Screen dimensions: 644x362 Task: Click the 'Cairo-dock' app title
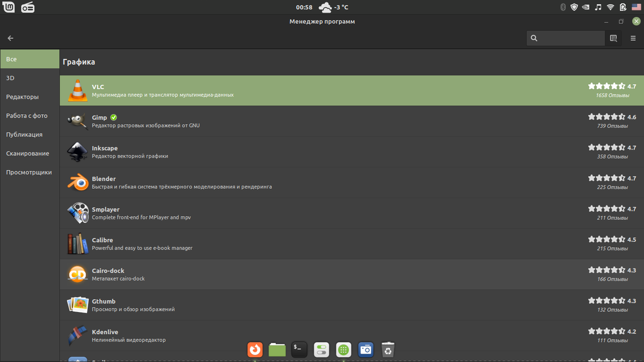pyautogui.click(x=108, y=270)
